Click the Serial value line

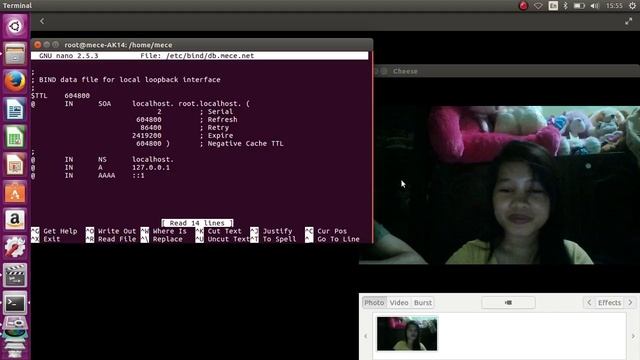(195, 111)
